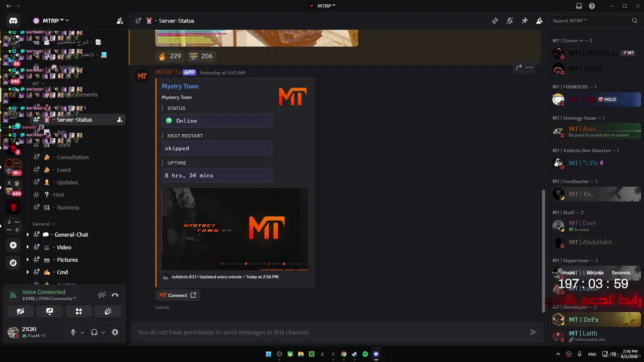
Task: Go back using the left arrow
Action: 9,6
